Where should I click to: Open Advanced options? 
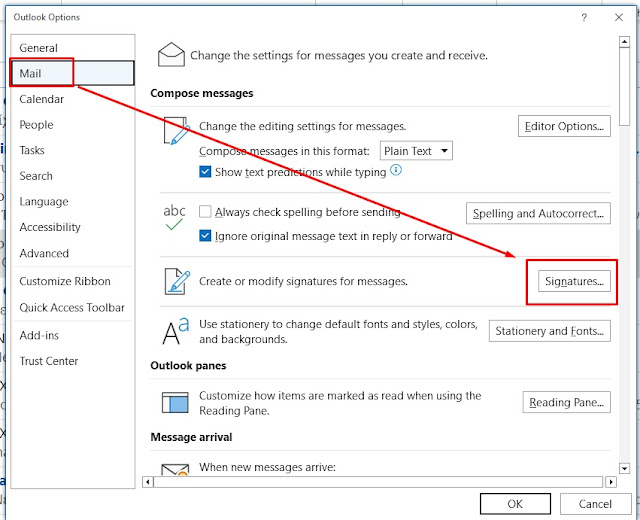(73, 253)
